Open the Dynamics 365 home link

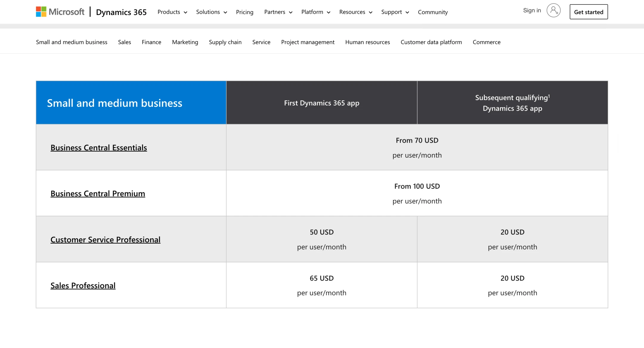click(121, 12)
